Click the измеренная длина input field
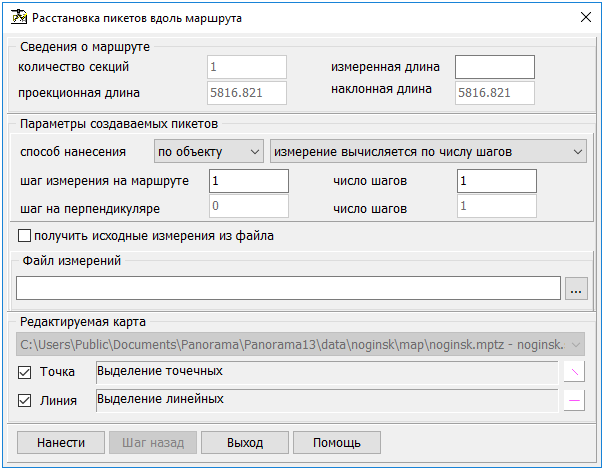The height and width of the screenshot is (470, 604). pyautogui.click(x=495, y=67)
